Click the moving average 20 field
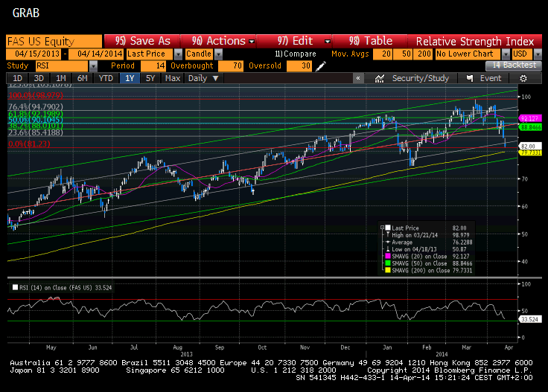 383,54
